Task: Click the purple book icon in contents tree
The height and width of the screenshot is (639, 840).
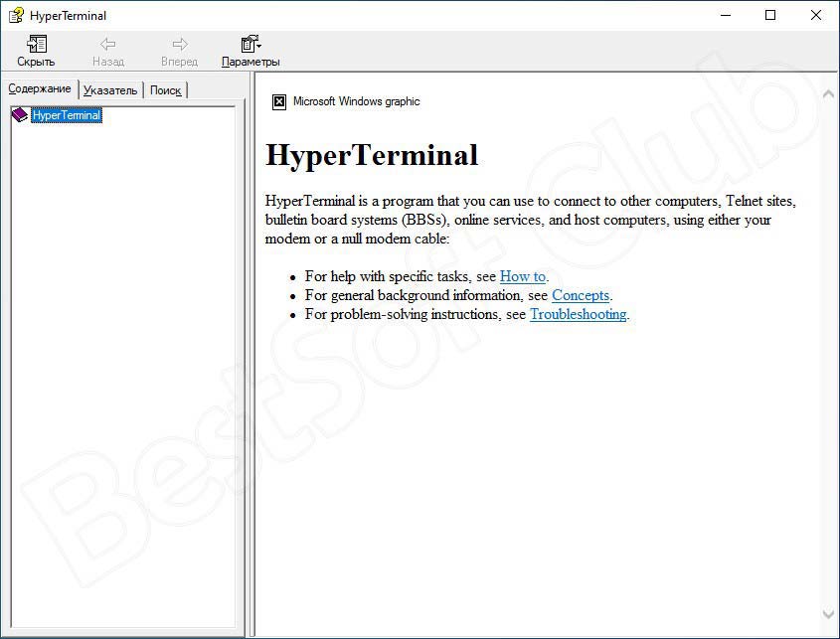Action: 19,114
